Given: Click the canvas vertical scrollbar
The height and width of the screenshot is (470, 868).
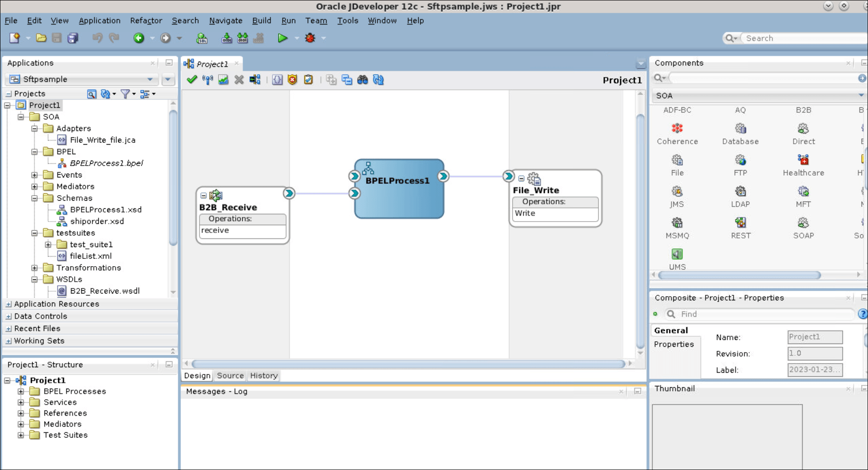Looking at the screenshot, I should (640, 231).
